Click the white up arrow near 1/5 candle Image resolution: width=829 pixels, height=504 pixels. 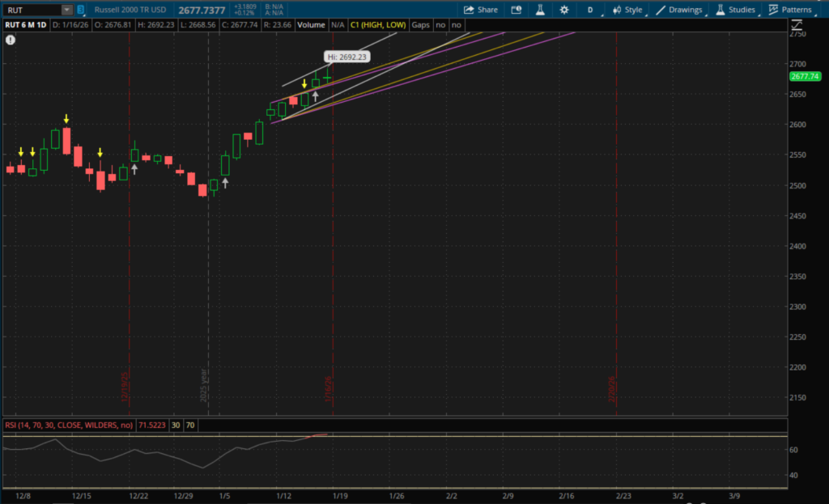pyautogui.click(x=225, y=183)
